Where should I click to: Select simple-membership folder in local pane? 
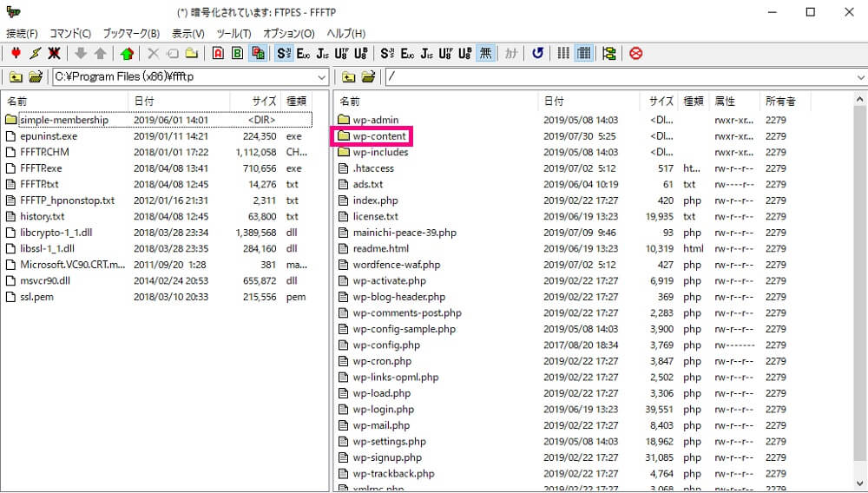tap(63, 120)
